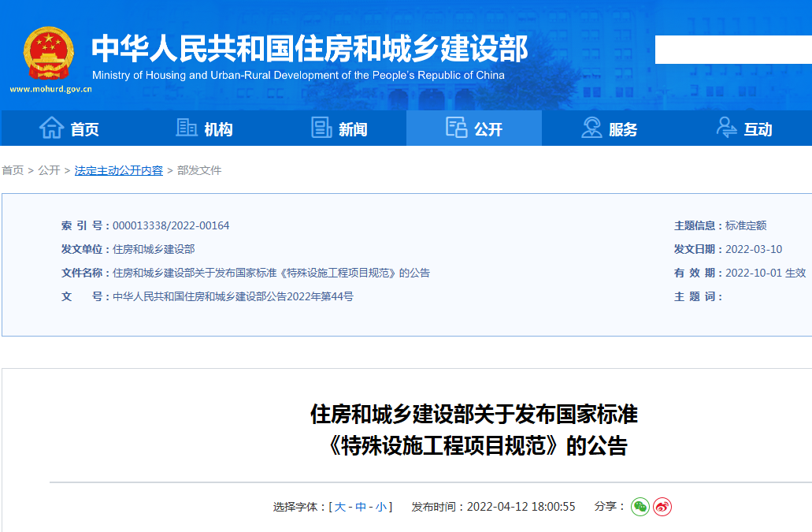Go to 公开 in breadcrumb
812x532 pixels.
pos(49,170)
